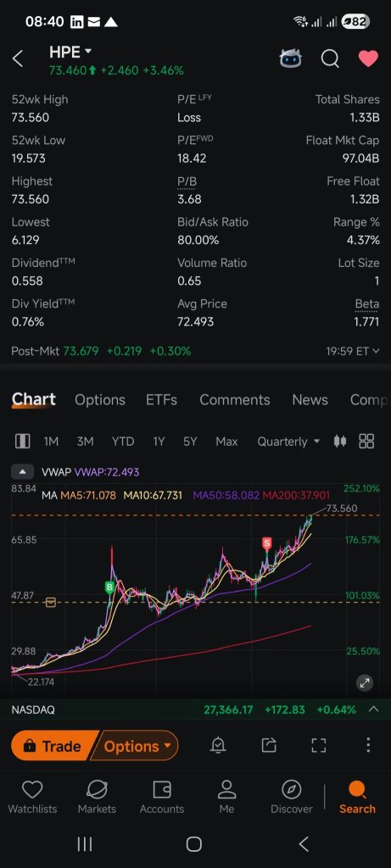Image resolution: width=391 pixels, height=868 pixels.
Task: Select the YTD chart range
Action: 123,441
